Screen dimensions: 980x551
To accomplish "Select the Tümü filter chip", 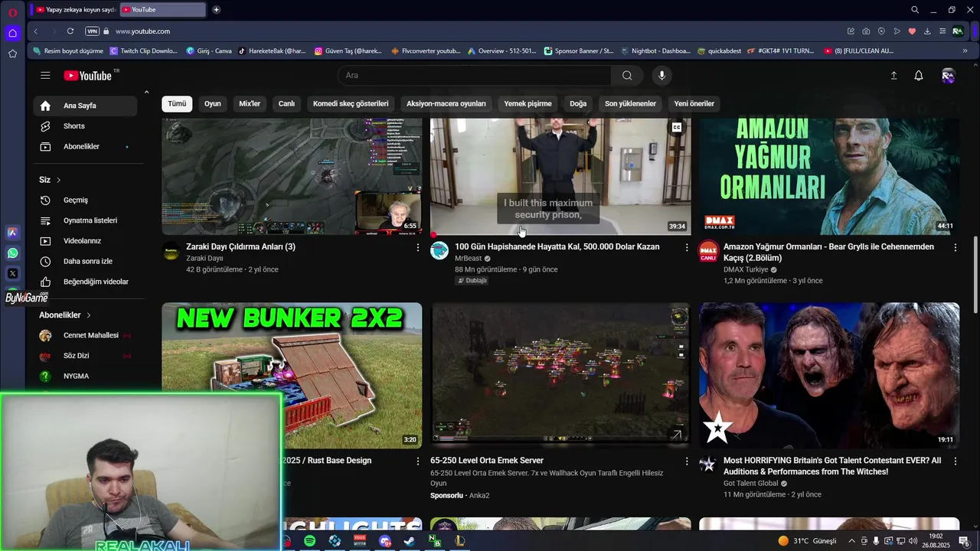I will pos(177,104).
